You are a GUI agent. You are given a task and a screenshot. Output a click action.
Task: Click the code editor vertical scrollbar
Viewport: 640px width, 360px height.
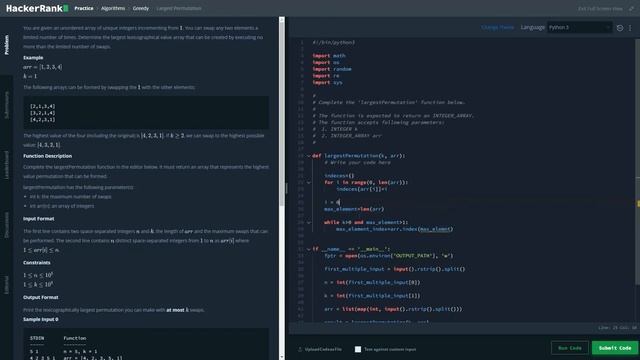(x=638, y=162)
